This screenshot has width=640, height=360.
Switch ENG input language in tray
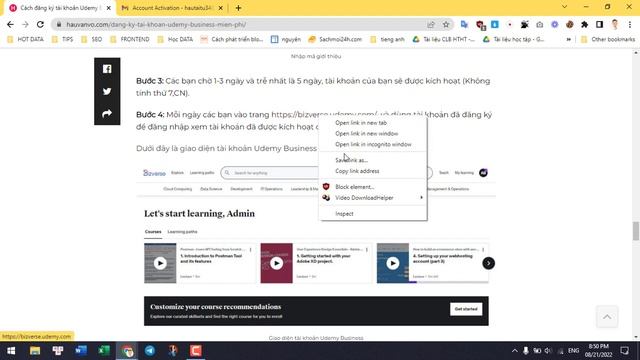coord(573,351)
